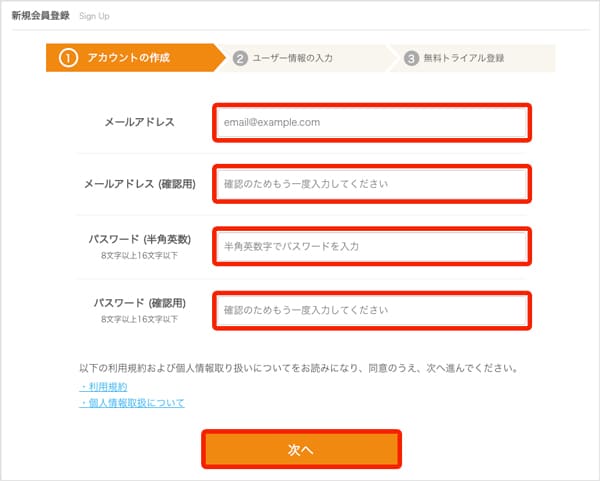The width and height of the screenshot is (600, 481).
Task: Open the 利用規約 link
Action: (104, 386)
